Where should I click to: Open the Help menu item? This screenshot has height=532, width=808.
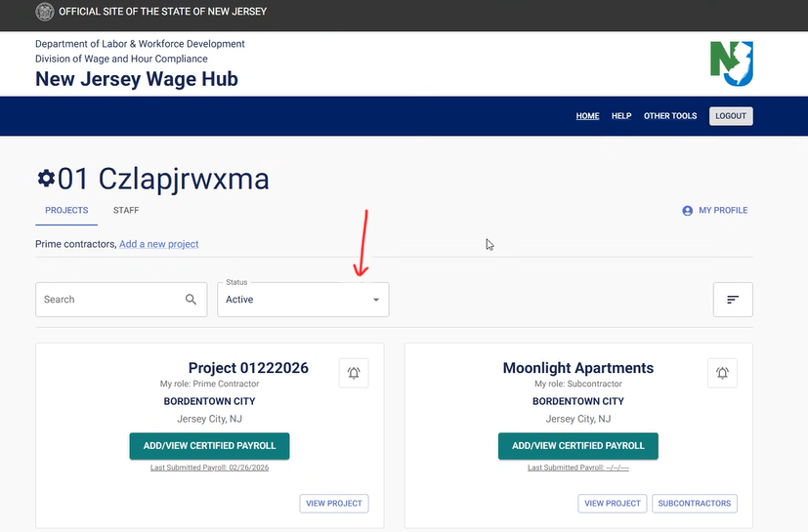pos(621,116)
